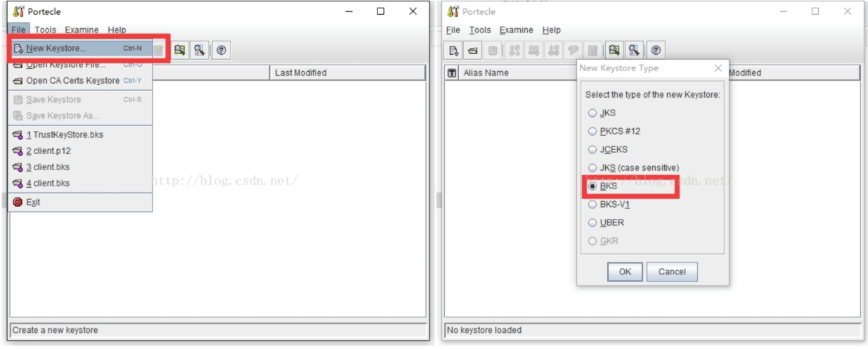Click Save Keystore menu entry
The height and width of the screenshot is (349, 868).
click(x=80, y=99)
